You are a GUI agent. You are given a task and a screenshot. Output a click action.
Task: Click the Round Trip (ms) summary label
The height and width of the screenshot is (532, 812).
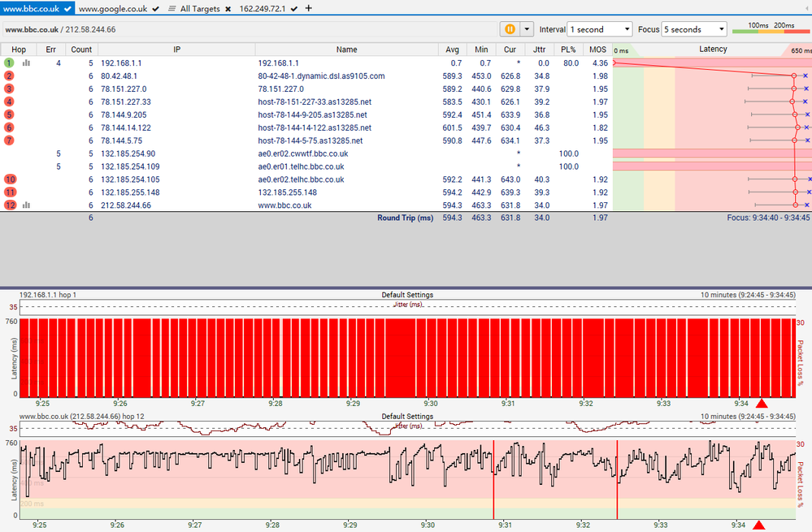(x=405, y=218)
